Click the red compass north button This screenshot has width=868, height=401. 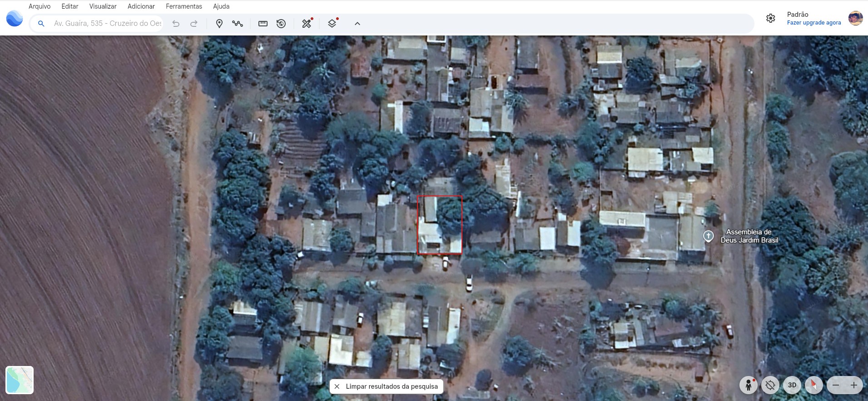point(814,385)
